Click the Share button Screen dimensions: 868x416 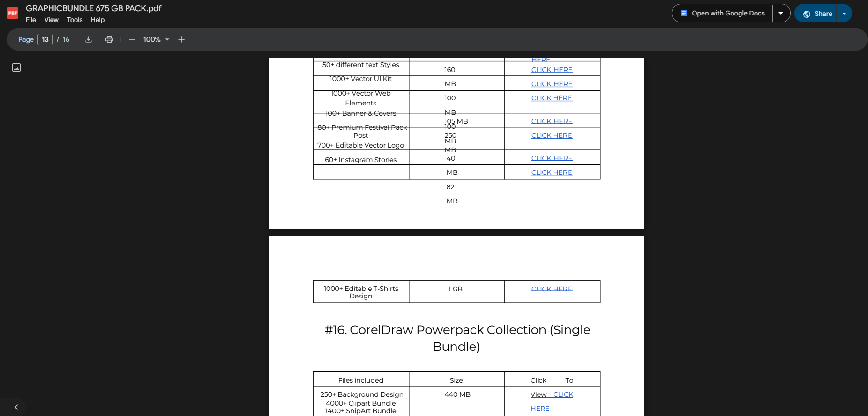click(816, 13)
